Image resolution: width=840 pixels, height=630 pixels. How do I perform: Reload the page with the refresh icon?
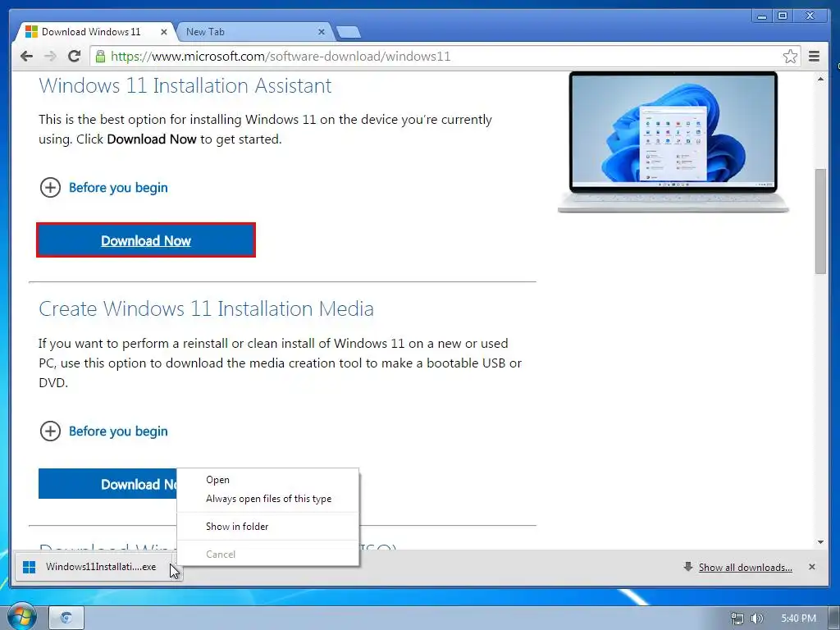[75, 57]
